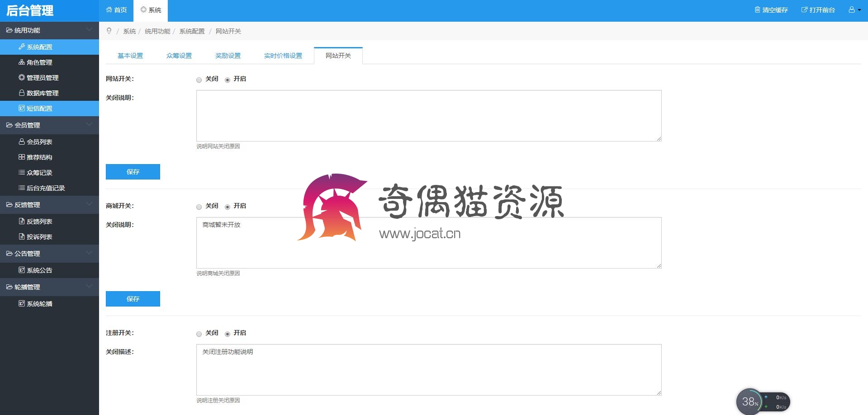Select 开启 for 网站开关
The height and width of the screenshot is (415, 868).
click(x=228, y=80)
